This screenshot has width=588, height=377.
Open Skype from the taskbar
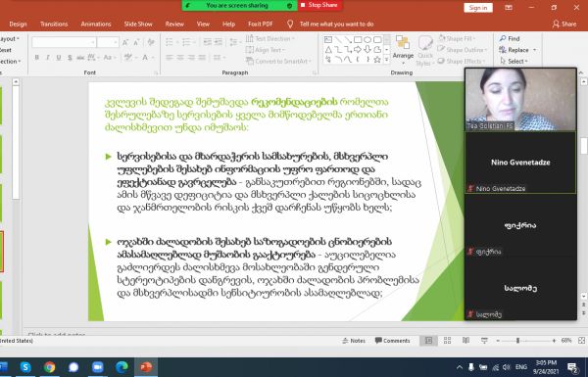25,367
